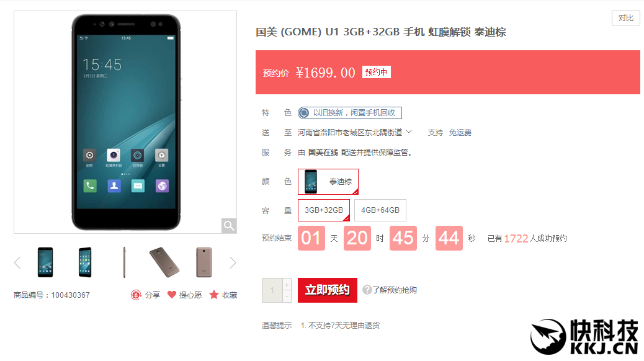Click the 对比 compare button

[x=625, y=18]
